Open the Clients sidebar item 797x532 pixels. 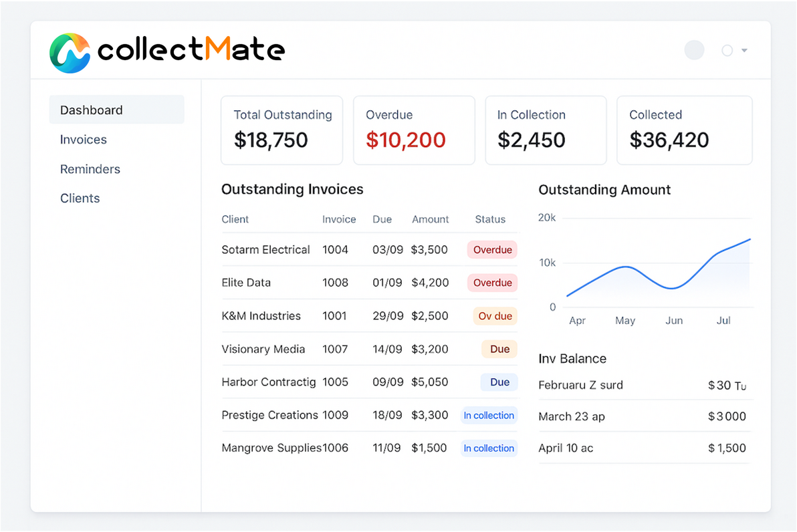click(80, 198)
